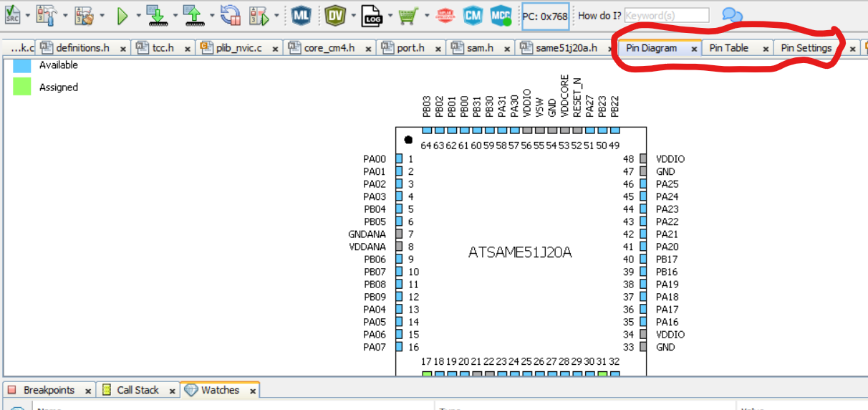Open dropdown next to shopping cart icon

(x=427, y=15)
